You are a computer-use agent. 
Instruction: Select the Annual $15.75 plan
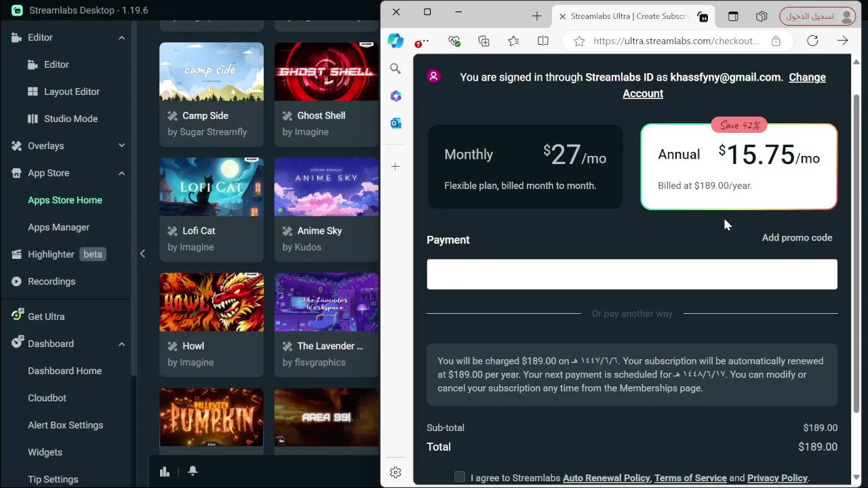click(x=739, y=167)
